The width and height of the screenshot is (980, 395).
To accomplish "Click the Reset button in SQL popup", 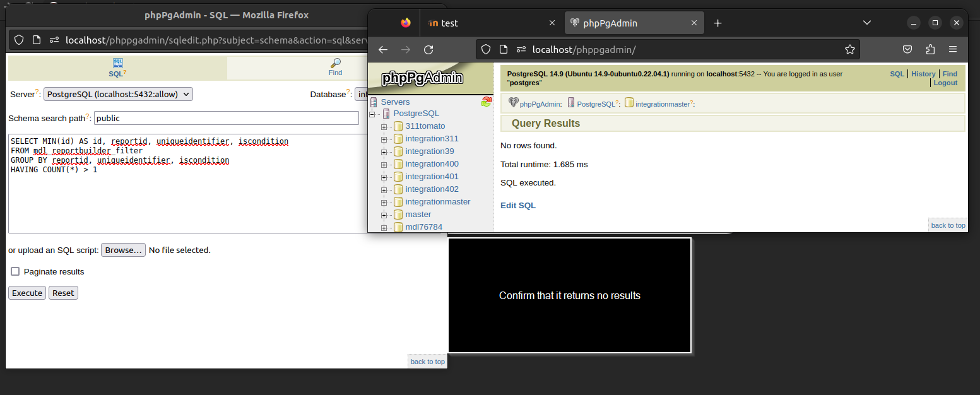I will tap(63, 293).
